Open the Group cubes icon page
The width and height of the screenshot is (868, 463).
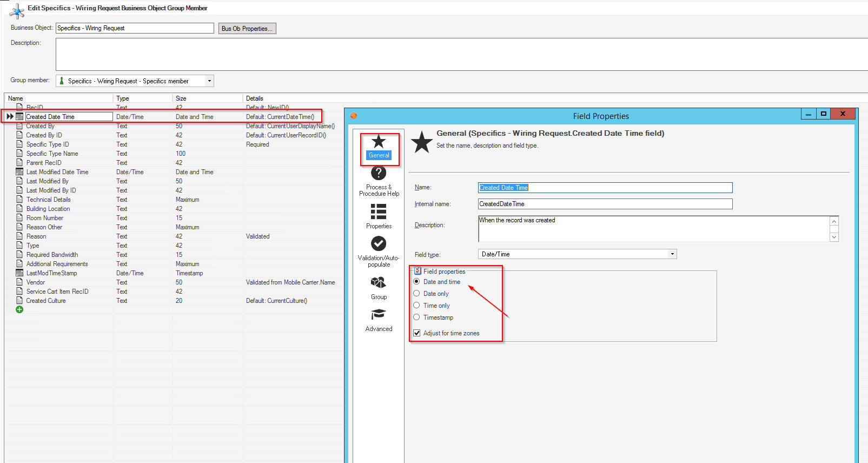379,288
